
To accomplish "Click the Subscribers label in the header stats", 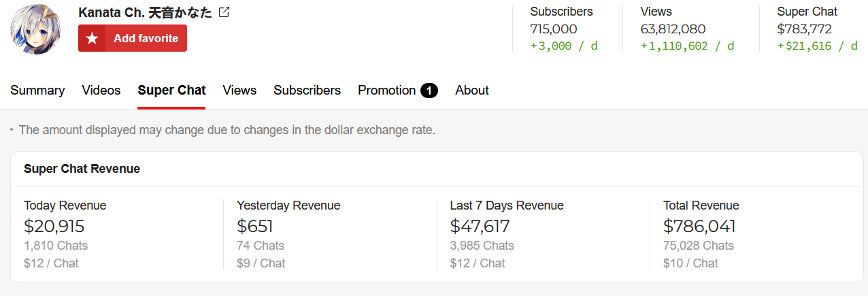I will [x=561, y=12].
